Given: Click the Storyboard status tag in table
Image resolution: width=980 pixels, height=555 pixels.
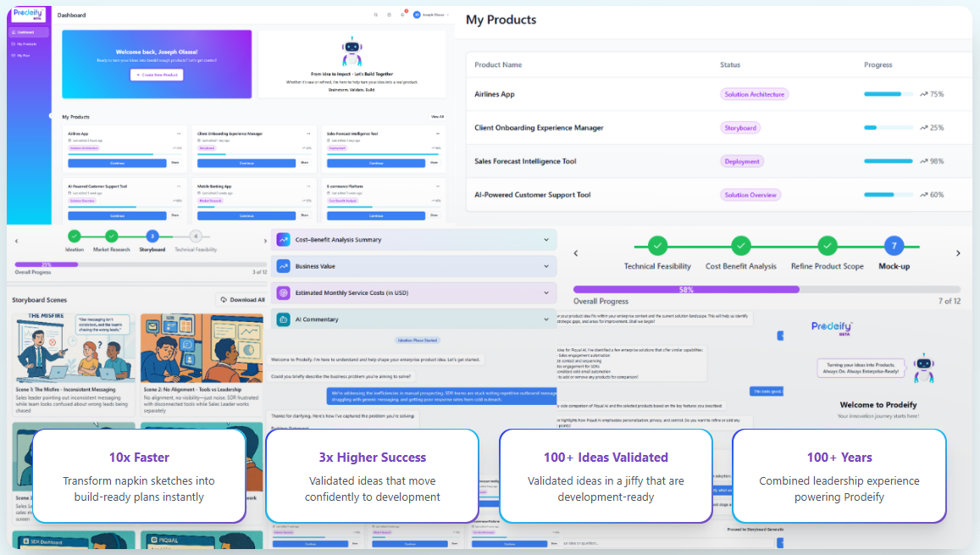Looking at the screenshot, I should tap(740, 128).
